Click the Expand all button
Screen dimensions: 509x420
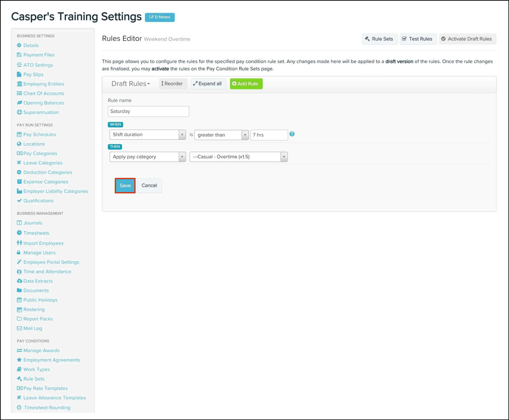point(208,83)
